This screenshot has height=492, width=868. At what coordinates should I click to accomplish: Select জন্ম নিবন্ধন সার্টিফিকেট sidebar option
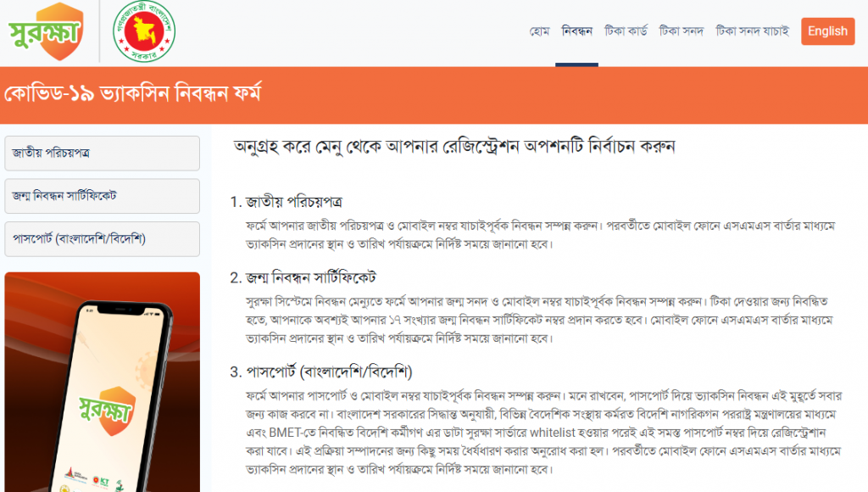tap(102, 196)
